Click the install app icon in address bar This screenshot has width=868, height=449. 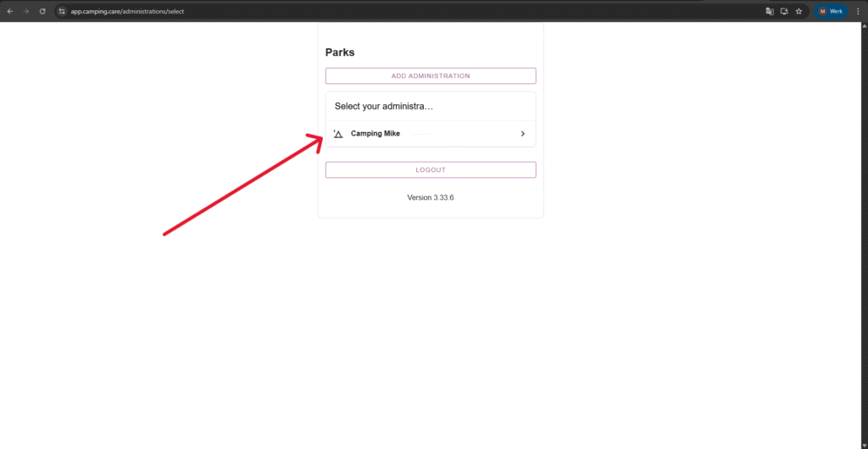[x=784, y=11]
